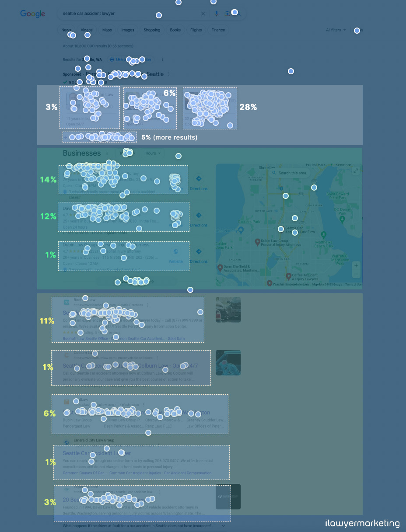Open the Hours filter dropdown
Screen dimensions: 406x532
pyautogui.click(x=153, y=153)
